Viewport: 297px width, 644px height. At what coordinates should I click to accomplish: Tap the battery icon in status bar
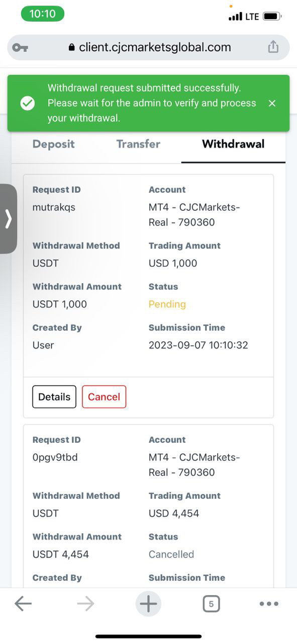click(273, 17)
